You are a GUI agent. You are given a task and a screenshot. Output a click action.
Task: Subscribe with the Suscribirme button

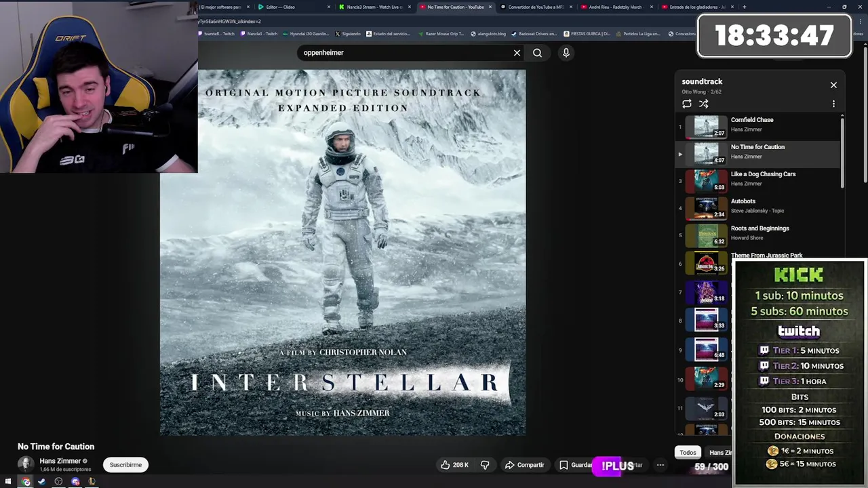click(125, 465)
